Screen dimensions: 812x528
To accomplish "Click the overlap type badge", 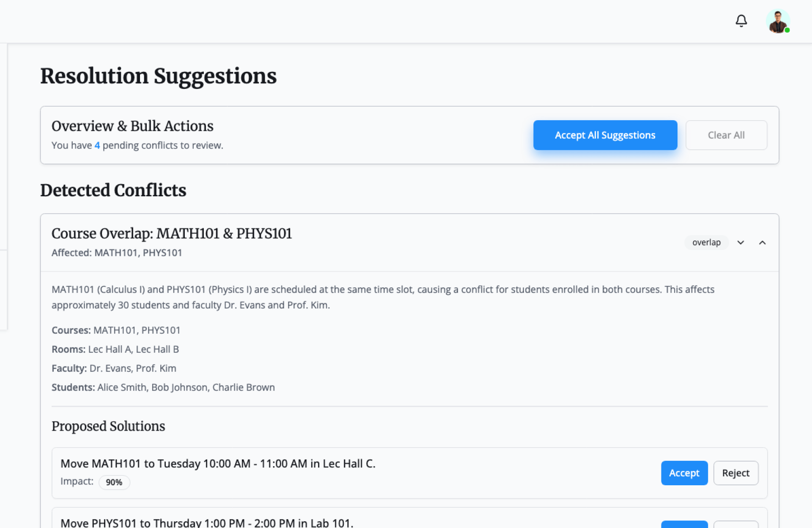I will point(706,242).
